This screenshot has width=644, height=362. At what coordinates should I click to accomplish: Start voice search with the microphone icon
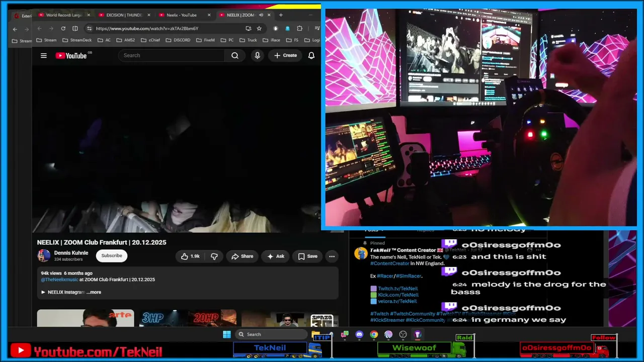[x=258, y=55]
